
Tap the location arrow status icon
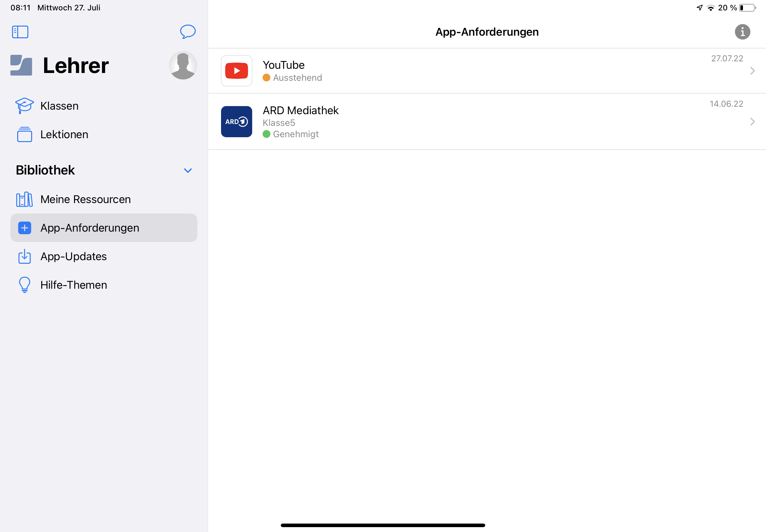click(x=700, y=8)
